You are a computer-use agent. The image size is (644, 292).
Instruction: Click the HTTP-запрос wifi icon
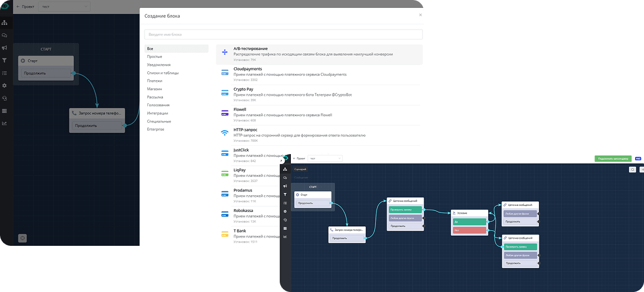click(x=225, y=132)
